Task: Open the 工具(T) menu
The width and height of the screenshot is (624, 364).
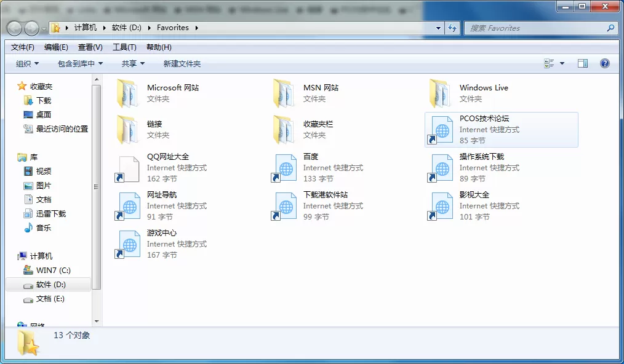Action: point(124,47)
